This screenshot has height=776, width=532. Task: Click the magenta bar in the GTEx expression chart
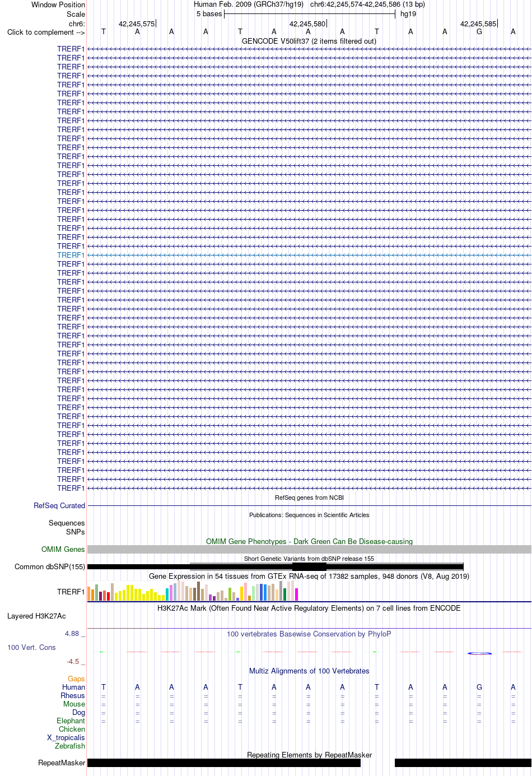coord(296,594)
